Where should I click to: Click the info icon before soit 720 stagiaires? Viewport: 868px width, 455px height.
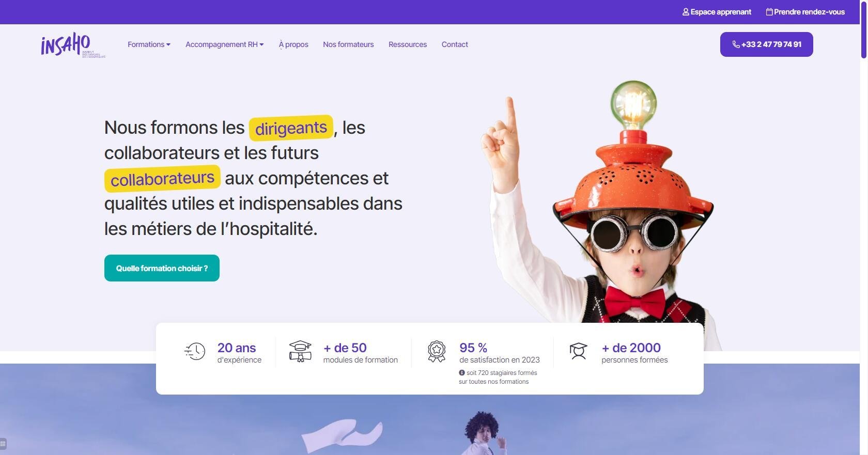coord(462,372)
